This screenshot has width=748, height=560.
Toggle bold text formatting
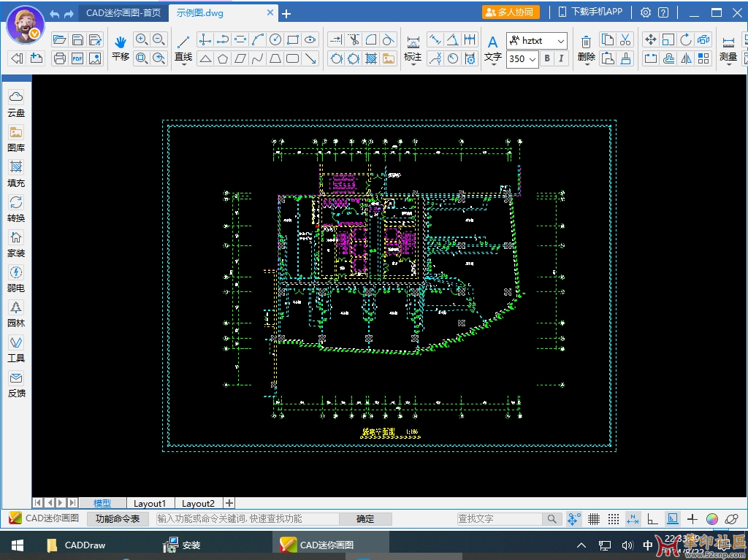(547, 58)
